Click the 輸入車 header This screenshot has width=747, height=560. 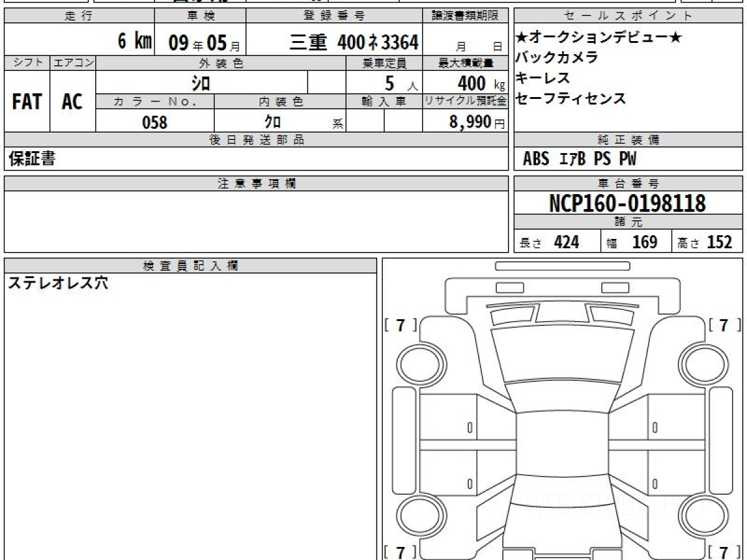[x=384, y=103]
